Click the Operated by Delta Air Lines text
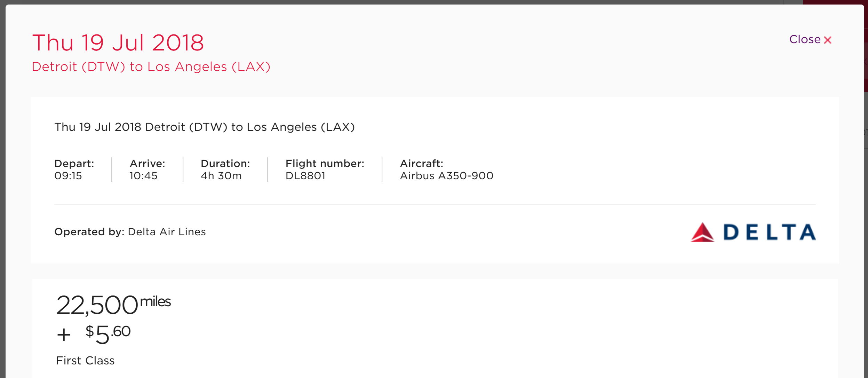The width and height of the screenshot is (868, 378). 130,232
